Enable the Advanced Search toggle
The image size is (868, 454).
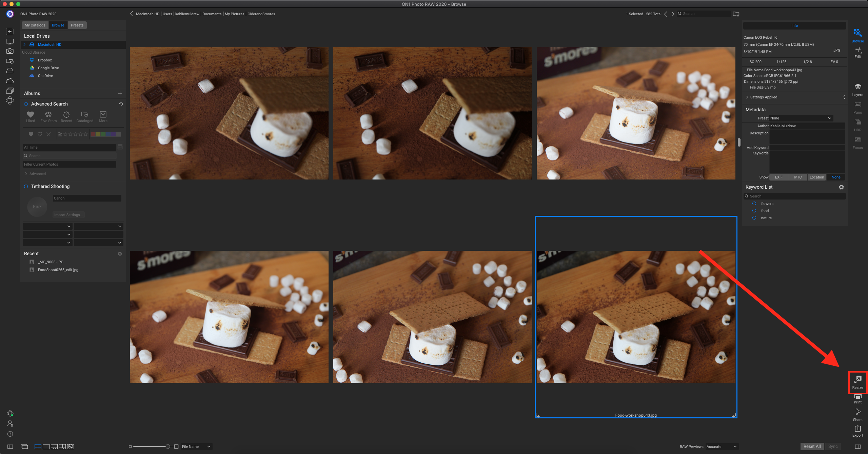coord(26,104)
